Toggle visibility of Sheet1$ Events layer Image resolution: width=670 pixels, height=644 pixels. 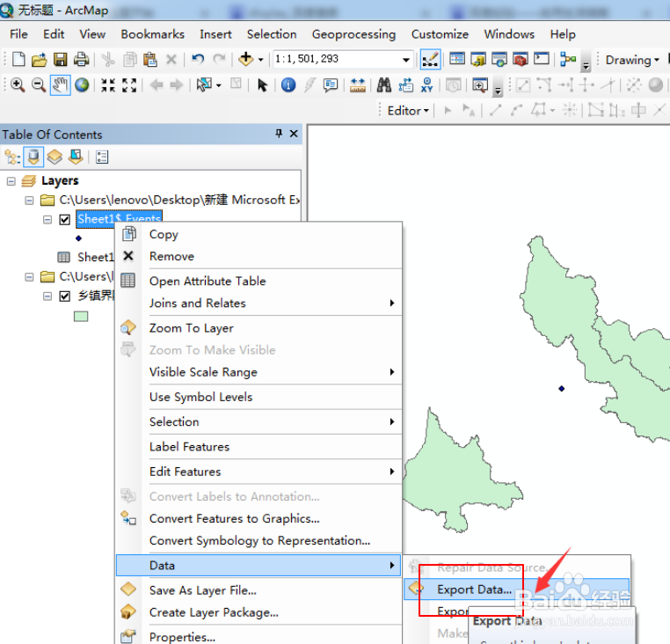point(64,219)
